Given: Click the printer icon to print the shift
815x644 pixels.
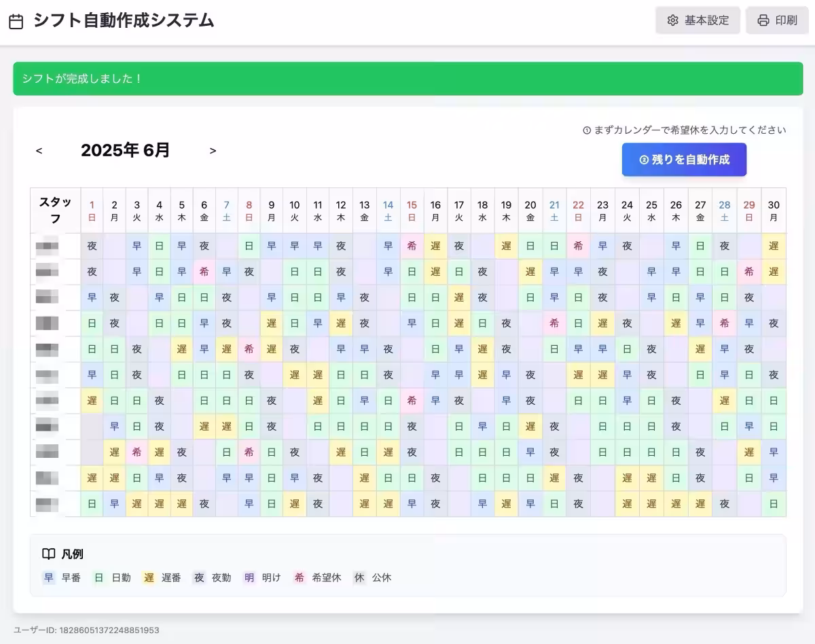Looking at the screenshot, I should [762, 20].
